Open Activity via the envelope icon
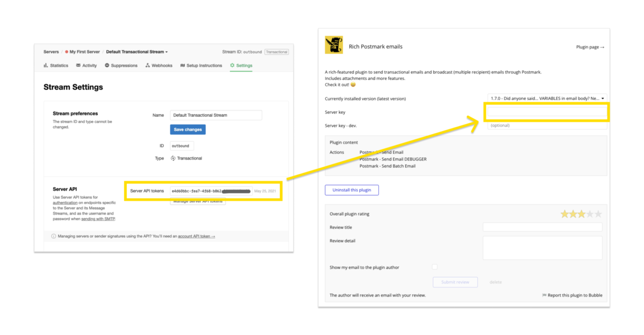 pos(78,65)
